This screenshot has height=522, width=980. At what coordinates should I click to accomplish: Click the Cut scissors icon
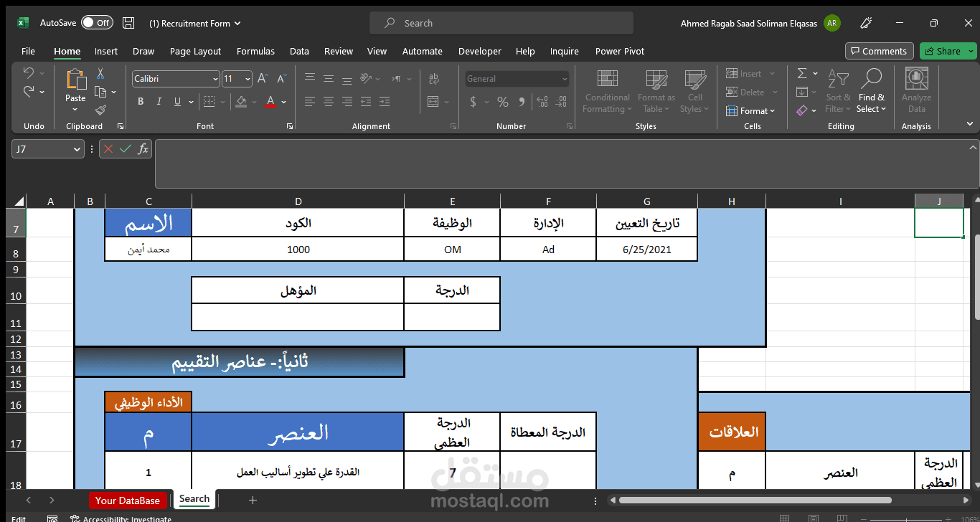coord(100,74)
